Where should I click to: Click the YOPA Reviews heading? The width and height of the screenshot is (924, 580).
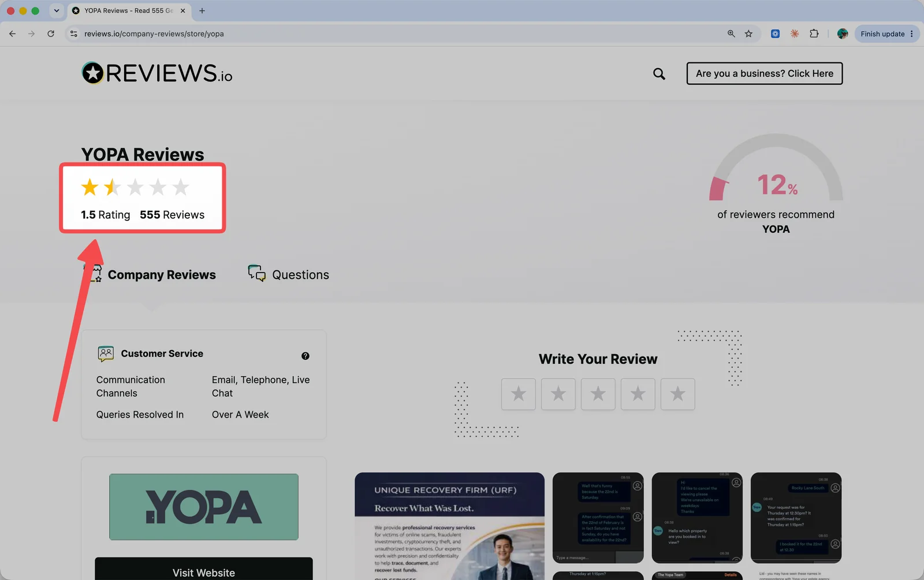tap(143, 154)
